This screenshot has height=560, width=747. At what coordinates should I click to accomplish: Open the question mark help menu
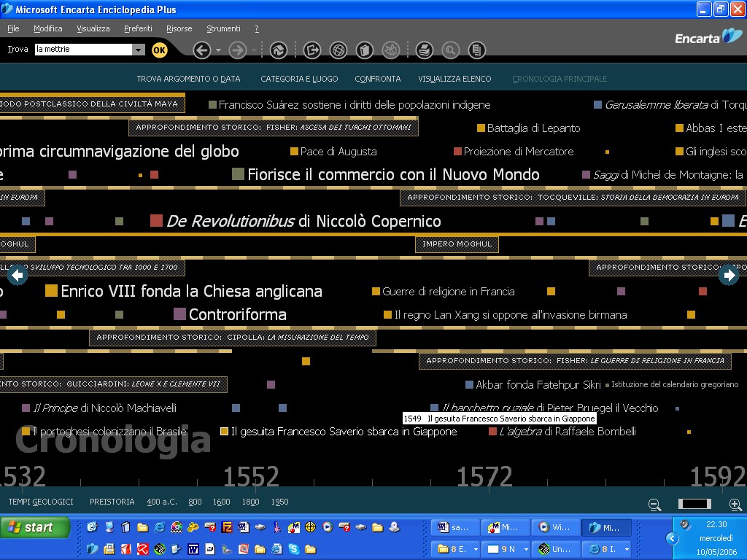(257, 28)
